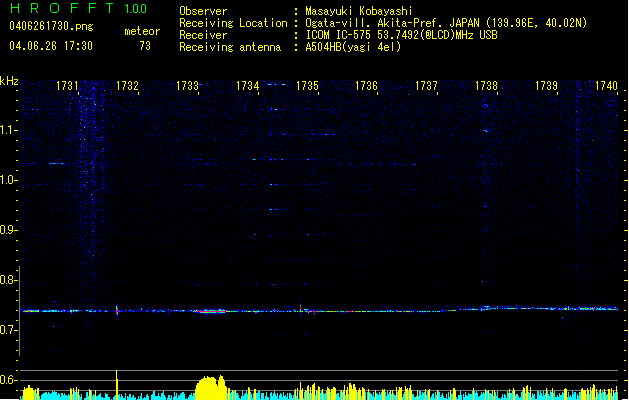
Task: Click the 1.1 kHz frequency axis label
Action: (x=8, y=130)
